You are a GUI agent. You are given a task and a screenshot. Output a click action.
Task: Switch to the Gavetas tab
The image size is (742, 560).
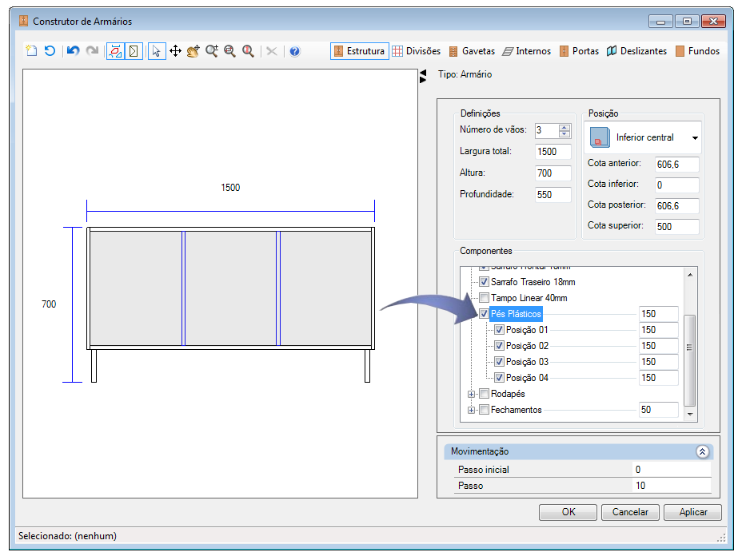[472, 51]
